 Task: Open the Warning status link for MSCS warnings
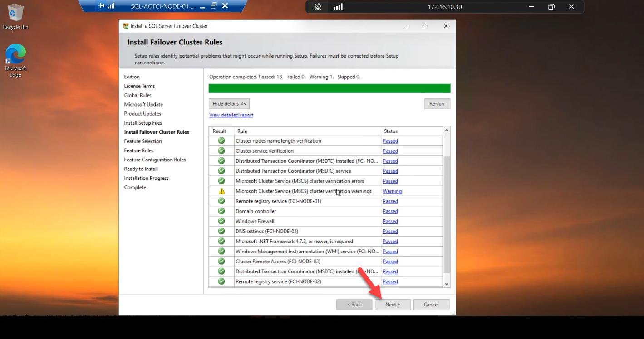pyautogui.click(x=392, y=191)
